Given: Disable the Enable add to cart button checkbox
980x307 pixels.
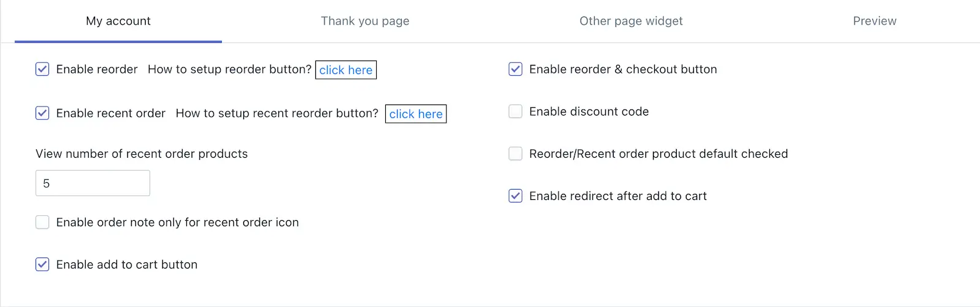Looking at the screenshot, I should 42,264.
